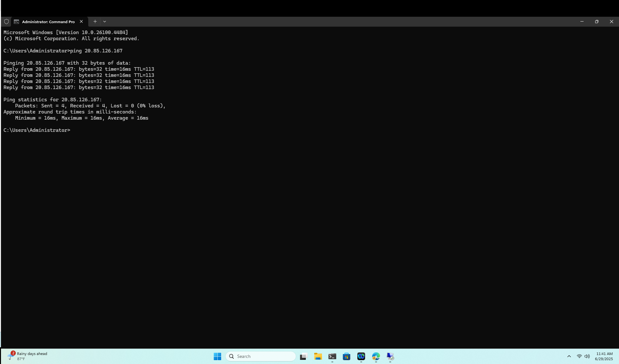This screenshot has width=619, height=364.
Task: Click the taskbar Search box
Action: [260, 356]
